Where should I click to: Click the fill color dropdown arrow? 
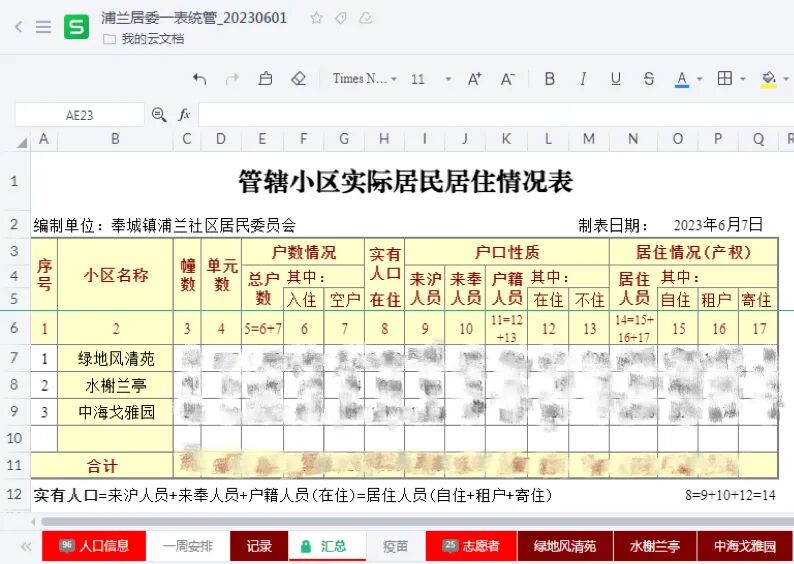click(x=786, y=79)
